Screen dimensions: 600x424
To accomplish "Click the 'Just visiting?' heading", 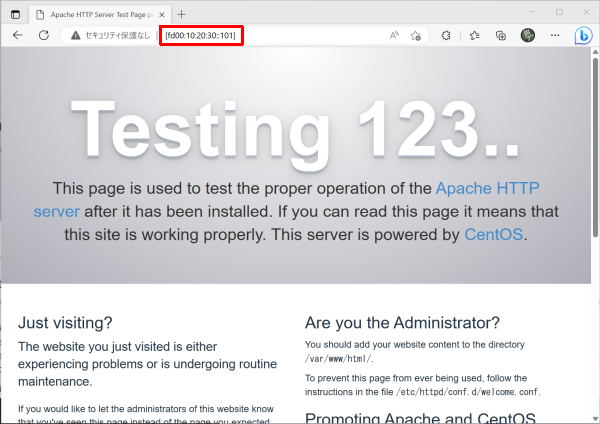I will point(65,323).
